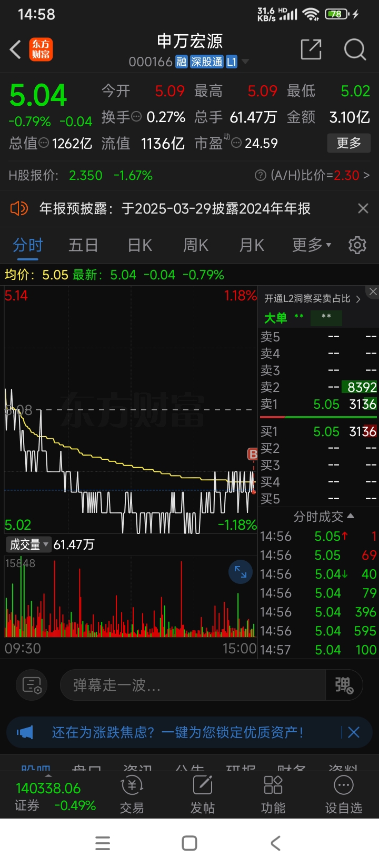Tap the 深股通 badge
This screenshot has height=868, width=379.
pos(206,62)
